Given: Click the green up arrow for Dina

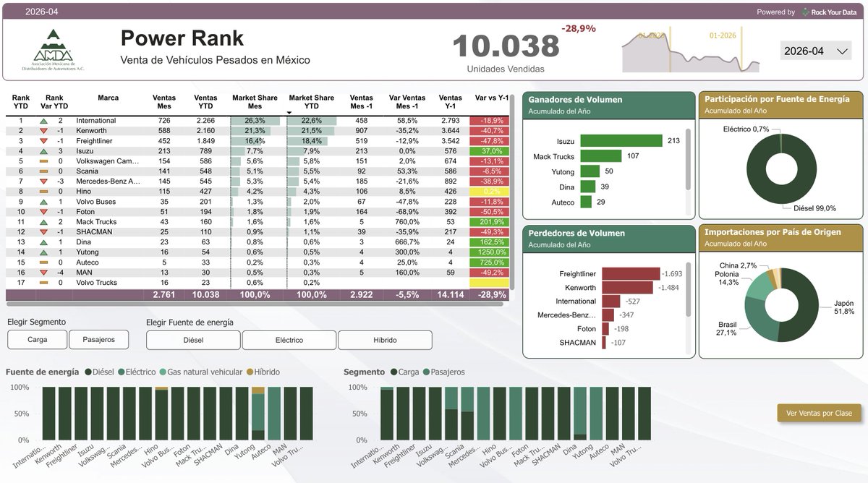Looking at the screenshot, I should (x=43, y=242).
